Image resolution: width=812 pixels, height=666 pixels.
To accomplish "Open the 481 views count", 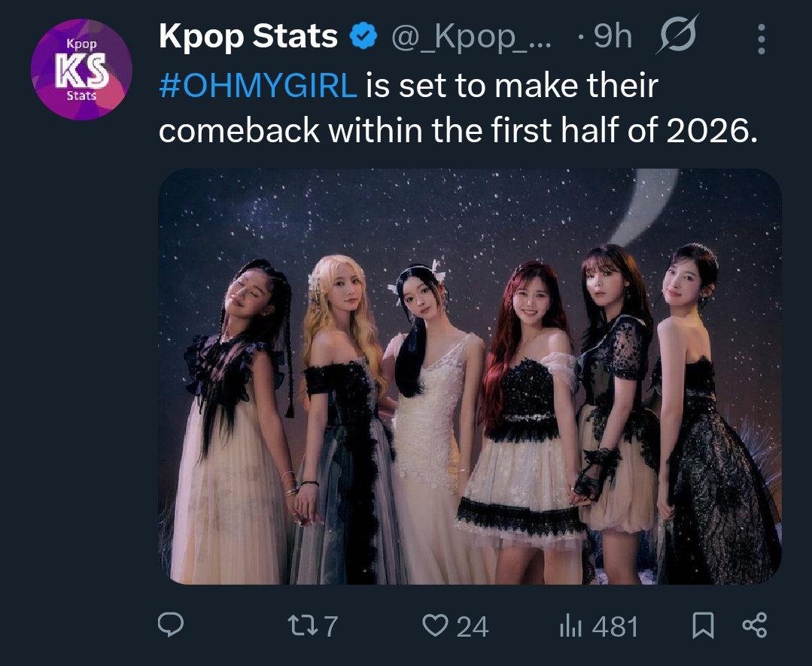I will tap(615, 626).
